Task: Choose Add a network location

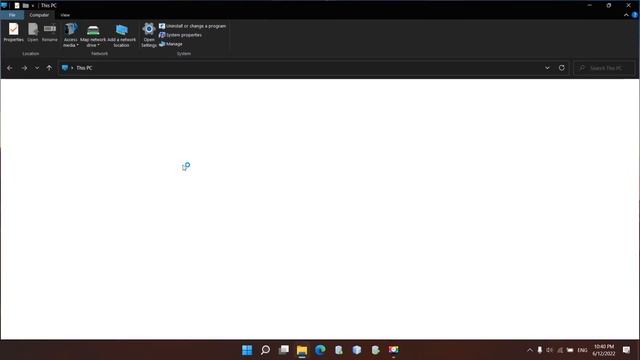Action: 121,35
